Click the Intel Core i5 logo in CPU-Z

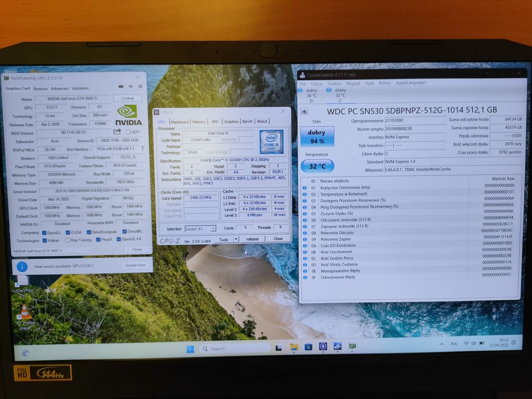coord(272,141)
